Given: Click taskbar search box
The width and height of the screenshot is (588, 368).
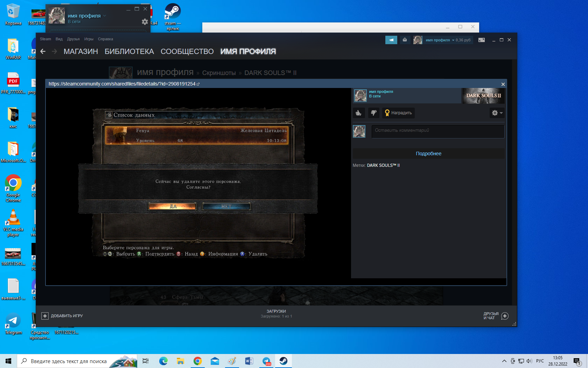Looking at the screenshot, I should [77, 361].
